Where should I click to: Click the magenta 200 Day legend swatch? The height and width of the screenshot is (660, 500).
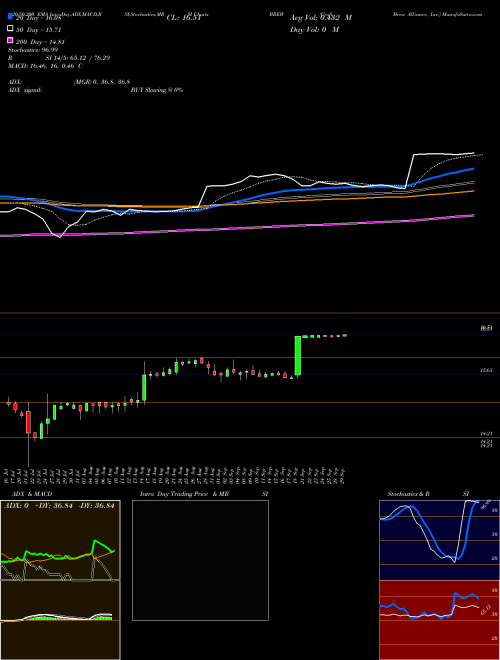click(x=10, y=41)
